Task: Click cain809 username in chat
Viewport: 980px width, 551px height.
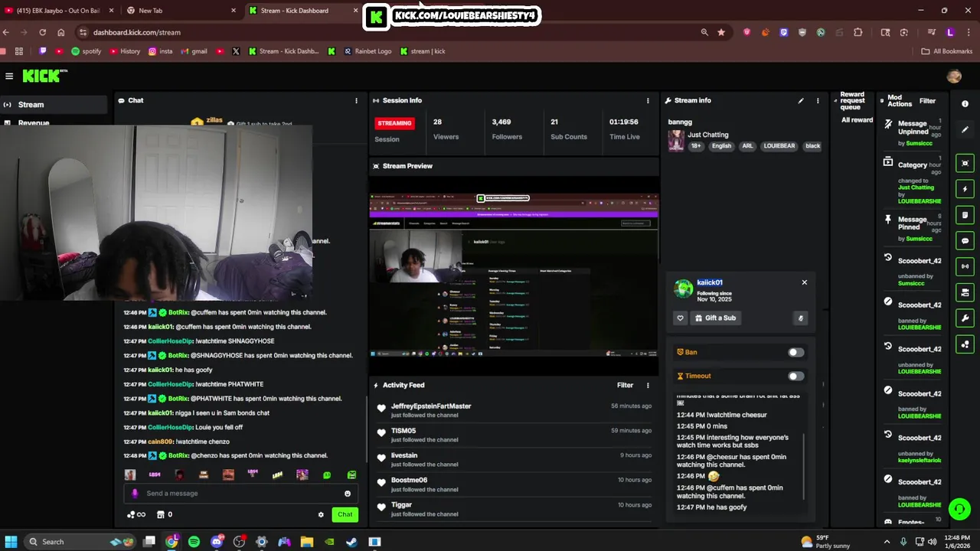Action: [160, 442]
